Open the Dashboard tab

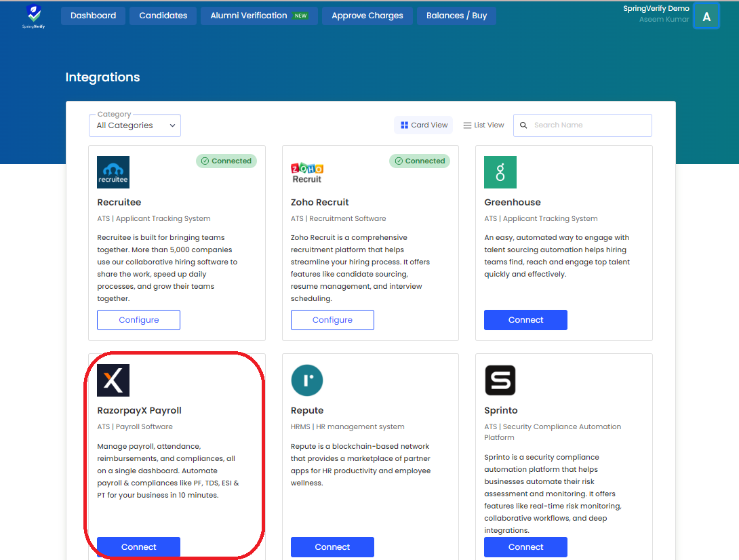point(93,16)
